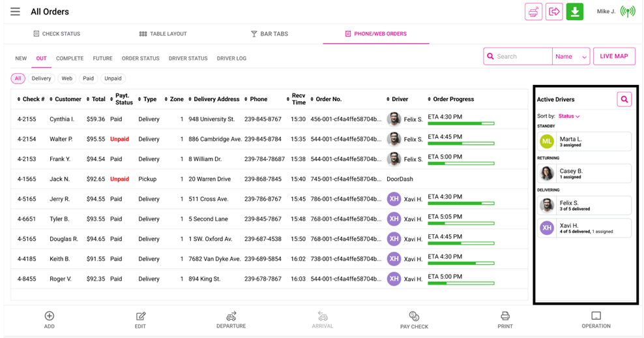Search active drivers magnifier icon
The height and width of the screenshot is (338, 644).
624,99
